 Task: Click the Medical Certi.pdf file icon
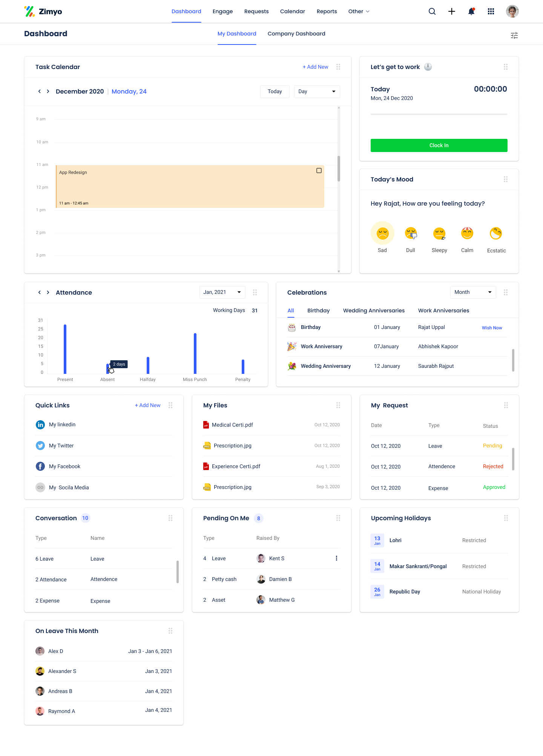206,425
